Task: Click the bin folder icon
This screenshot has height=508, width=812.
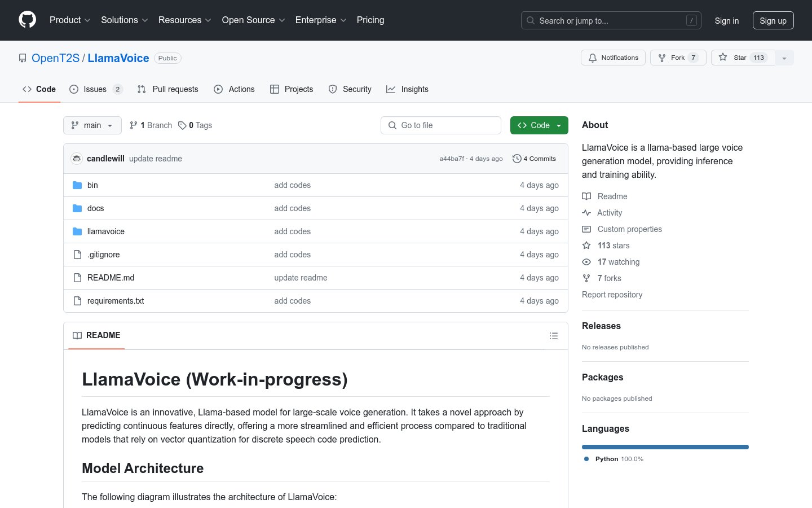Action: pyautogui.click(x=77, y=185)
